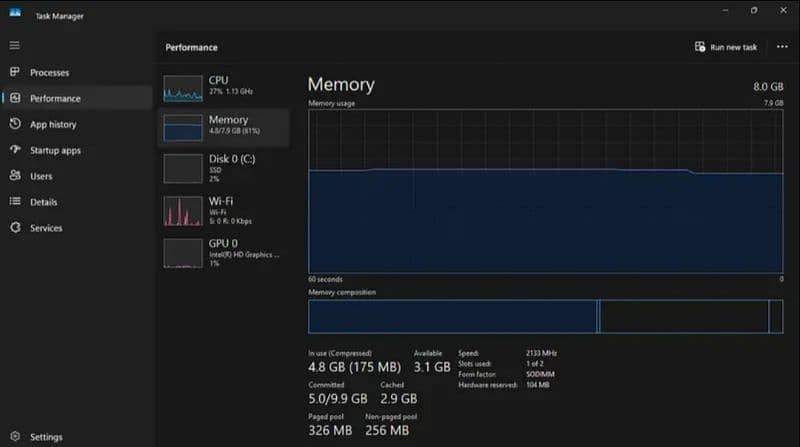
Task: Click the Memory composition bar
Action: pyautogui.click(x=546, y=316)
